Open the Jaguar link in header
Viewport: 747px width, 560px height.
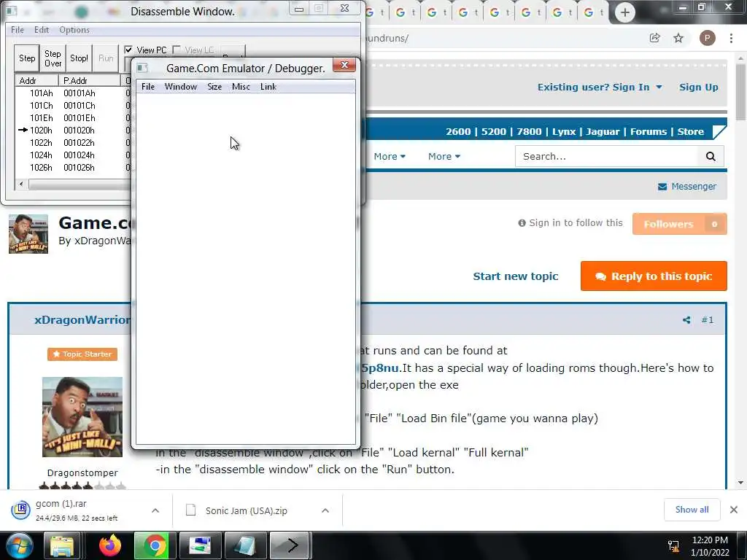pos(603,131)
